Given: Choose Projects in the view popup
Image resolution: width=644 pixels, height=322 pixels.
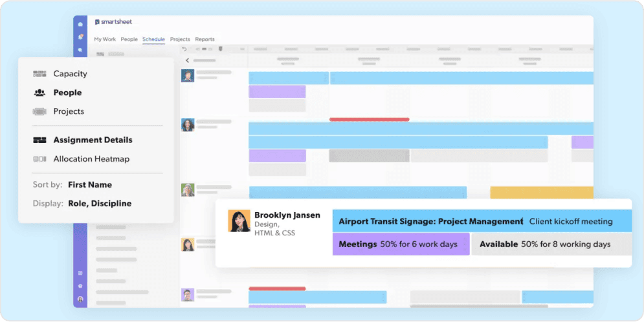Looking at the screenshot, I should pyautogui.click(x=69, y=112).
